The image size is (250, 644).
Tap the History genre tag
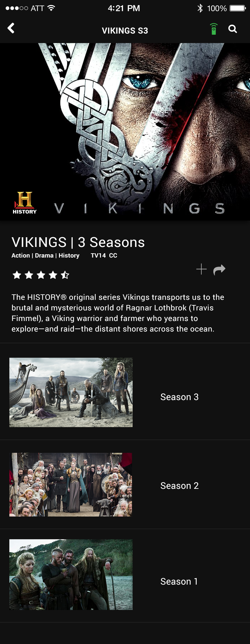click(x=69, y=255)
